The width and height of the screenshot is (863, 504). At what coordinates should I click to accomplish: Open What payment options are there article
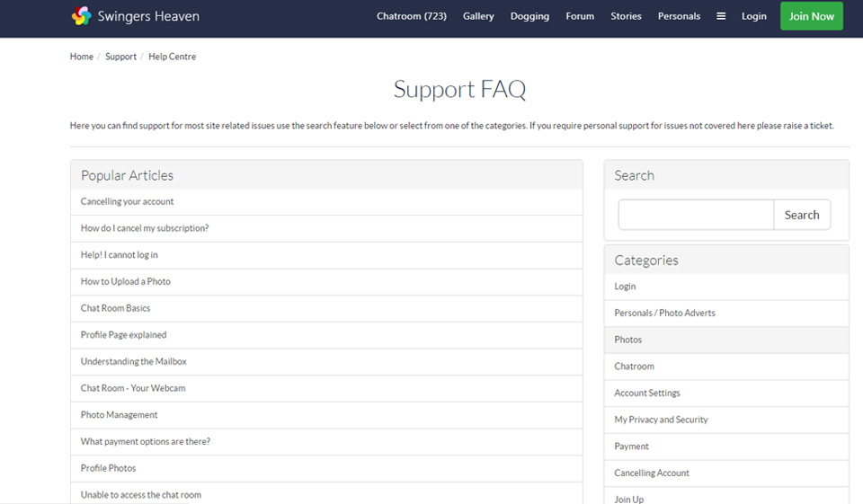(x=146, y=442)
